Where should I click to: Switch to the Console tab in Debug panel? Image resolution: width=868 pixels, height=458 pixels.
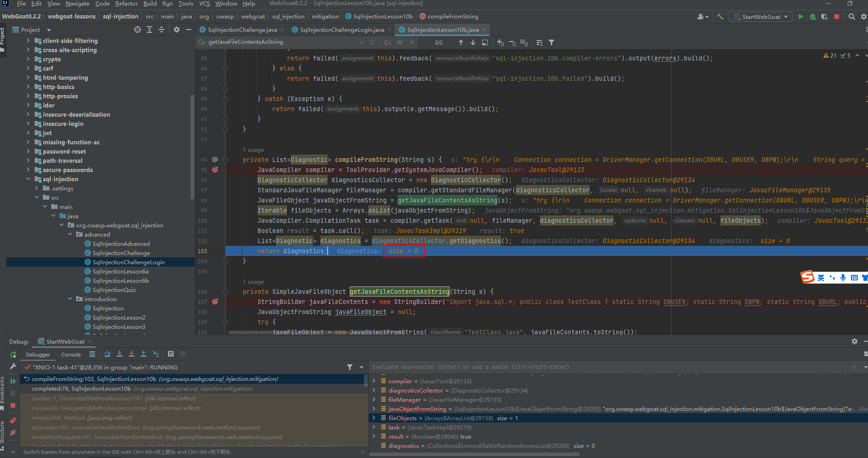tap(71, 355)
